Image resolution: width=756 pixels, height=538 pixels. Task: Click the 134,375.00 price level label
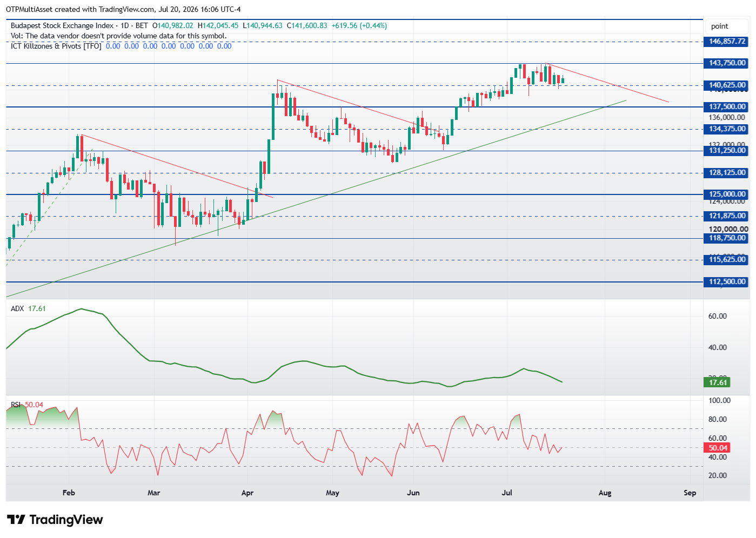click(x=726, y=129)
